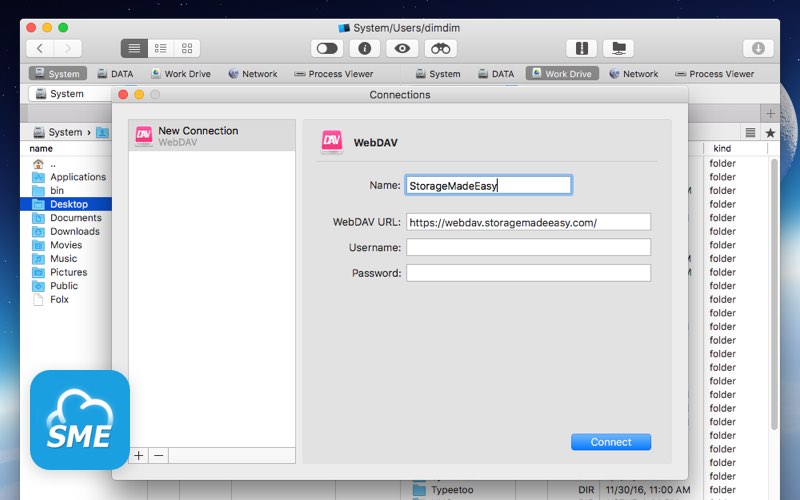Switch to icon grid view mode
The height and width of the screenshot is (500, 800).
[x=187, y=48]
